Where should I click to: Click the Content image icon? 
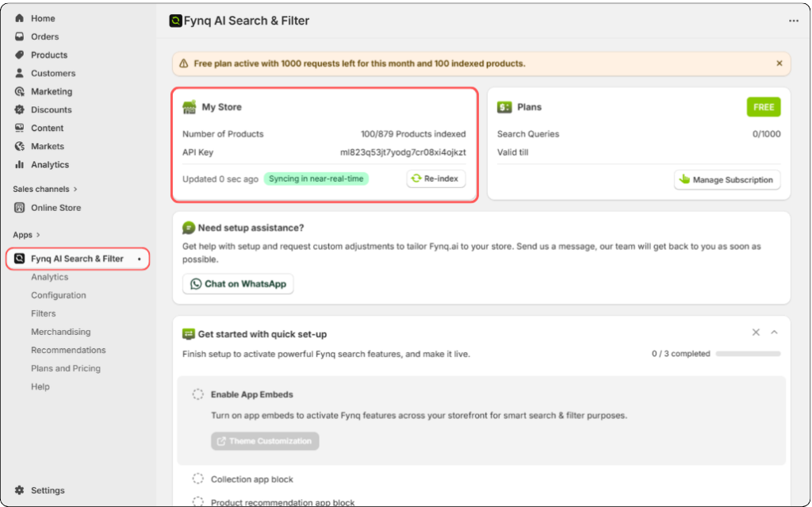point(19,128)
